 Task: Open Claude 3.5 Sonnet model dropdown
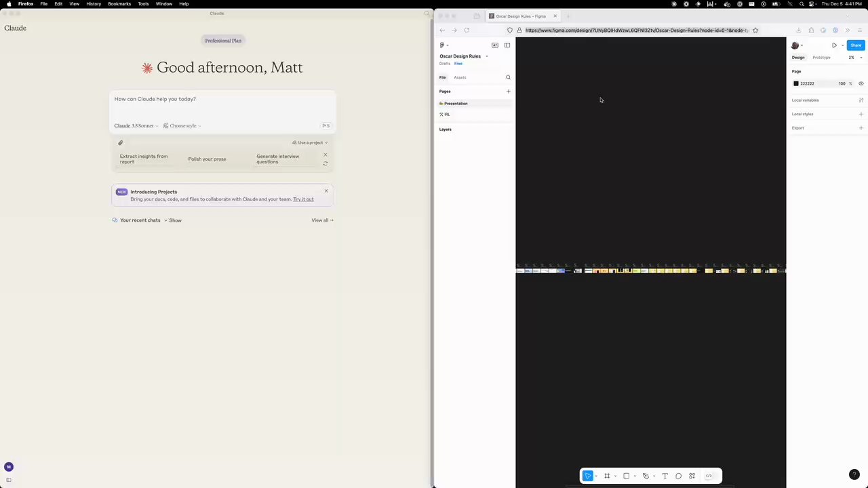136,126
